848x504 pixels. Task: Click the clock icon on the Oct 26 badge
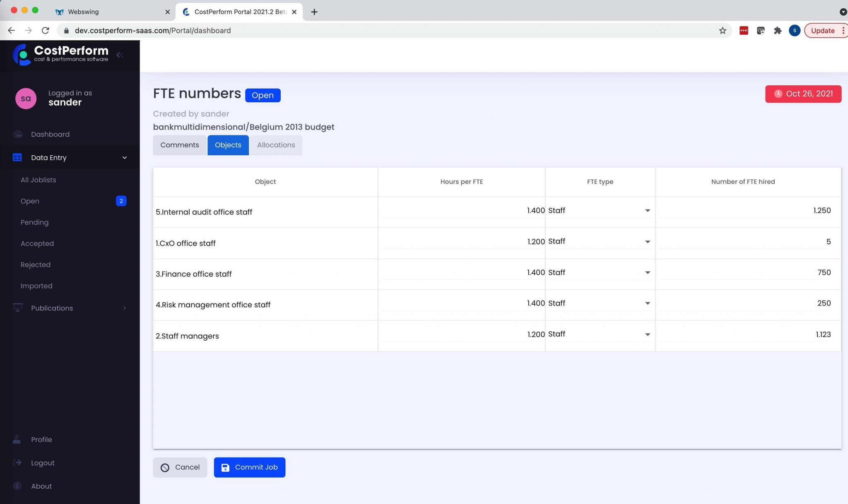click(779, 94)
